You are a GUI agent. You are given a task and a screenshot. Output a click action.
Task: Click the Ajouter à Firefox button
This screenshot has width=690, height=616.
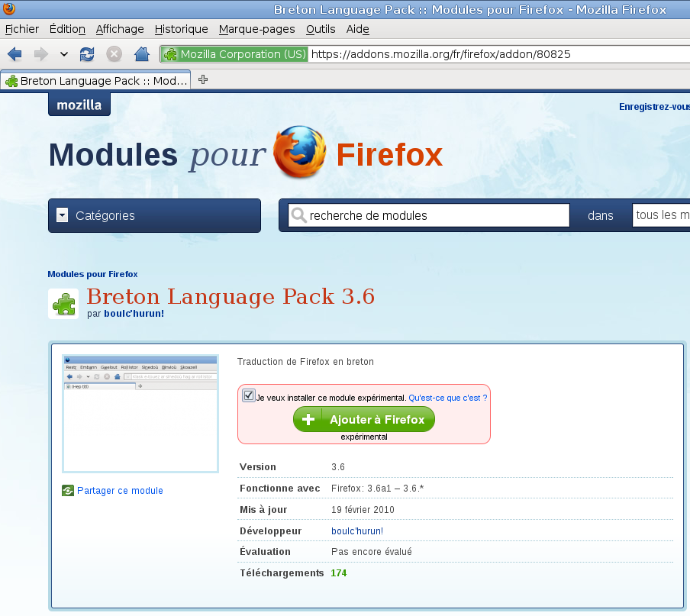click(x=364, y=419)
